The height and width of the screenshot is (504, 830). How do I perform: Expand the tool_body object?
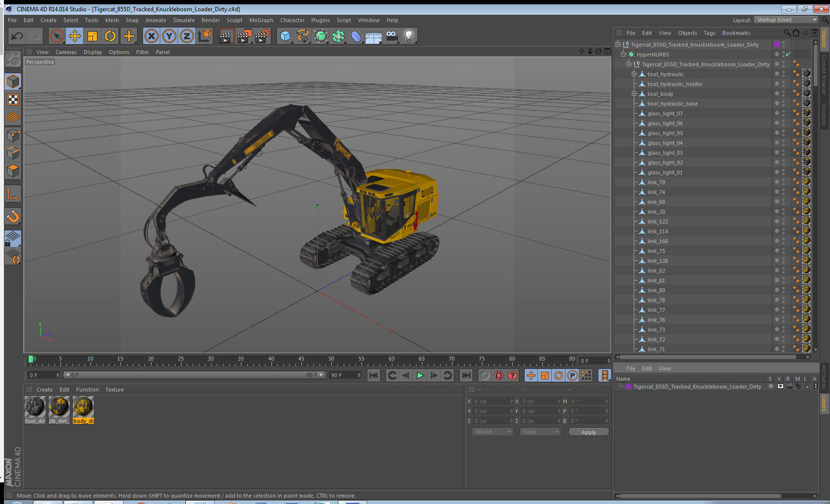coord(634,94)
